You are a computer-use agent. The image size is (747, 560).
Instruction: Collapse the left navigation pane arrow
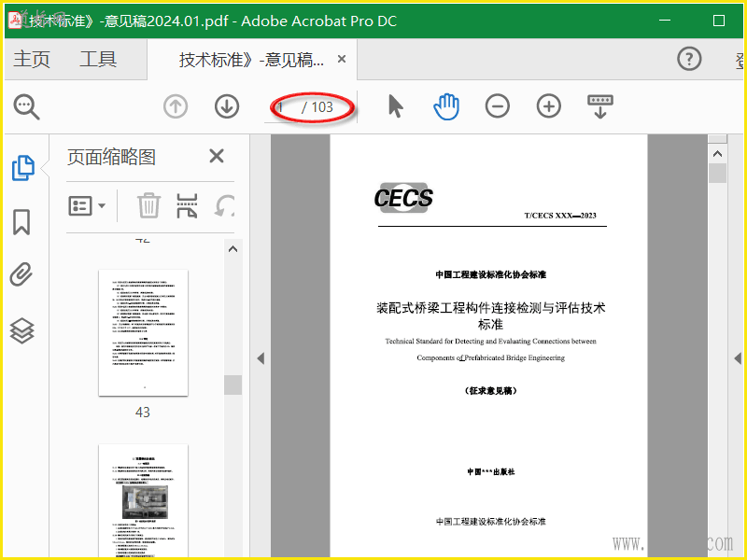(x=261, y=358)
